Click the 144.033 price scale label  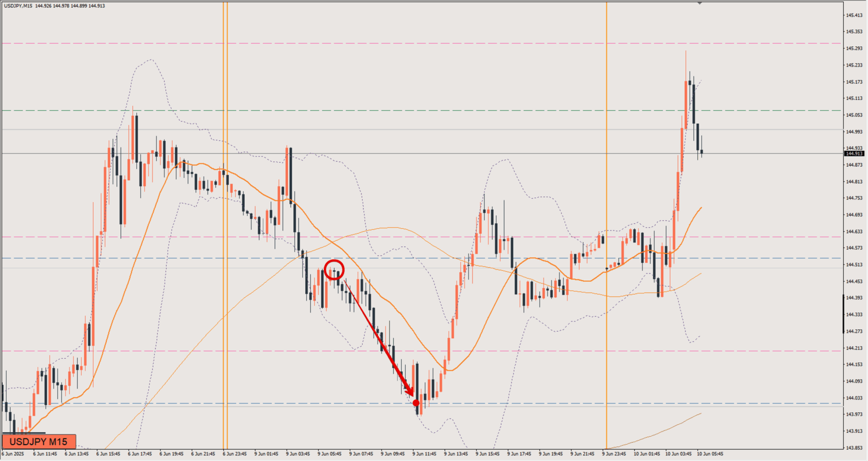[x=854, y=398]
